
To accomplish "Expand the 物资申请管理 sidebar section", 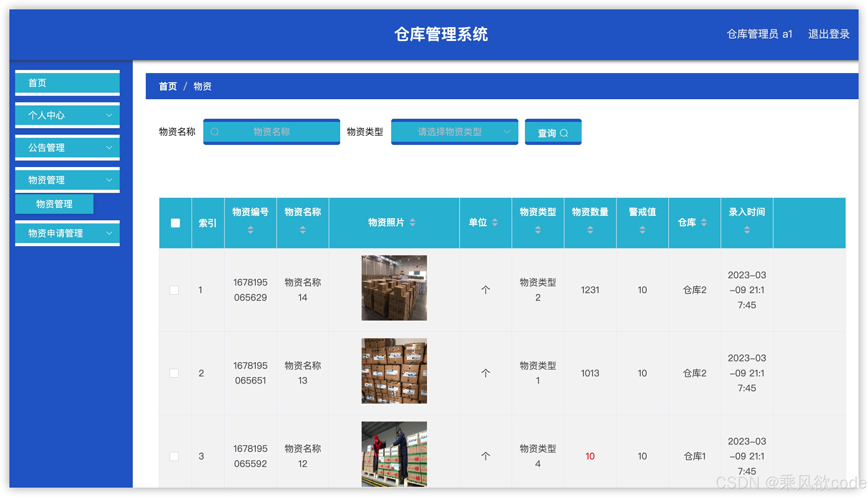I will coord(67,233).
